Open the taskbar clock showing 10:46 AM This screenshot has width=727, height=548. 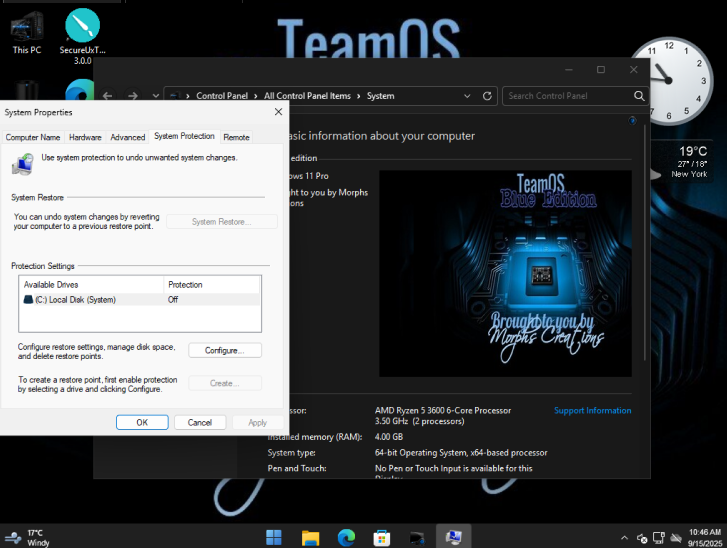[x=705, y=538]
